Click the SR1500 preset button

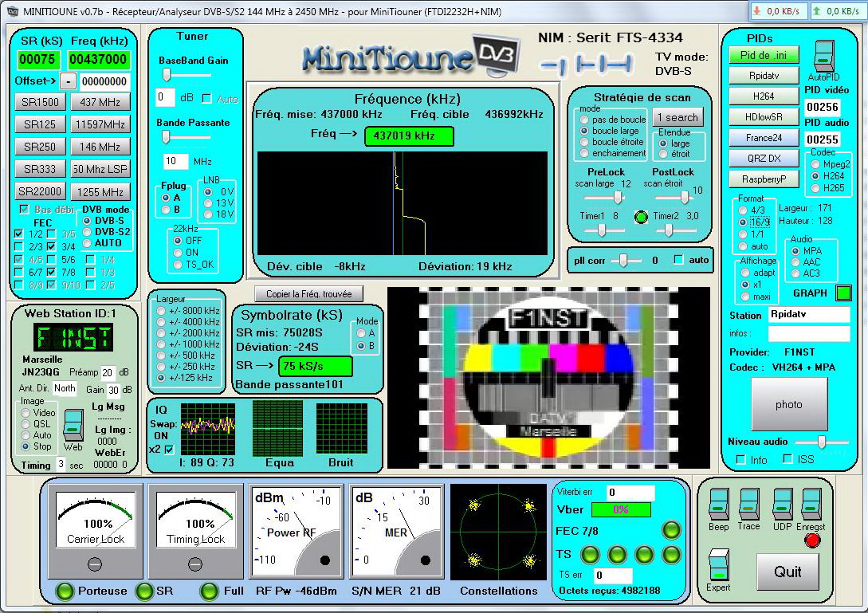(40, 102)
